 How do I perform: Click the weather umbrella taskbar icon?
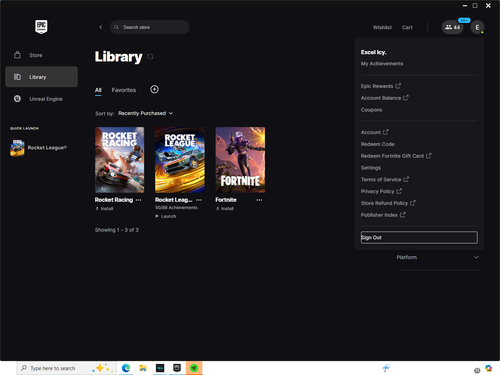click(386, 368)
